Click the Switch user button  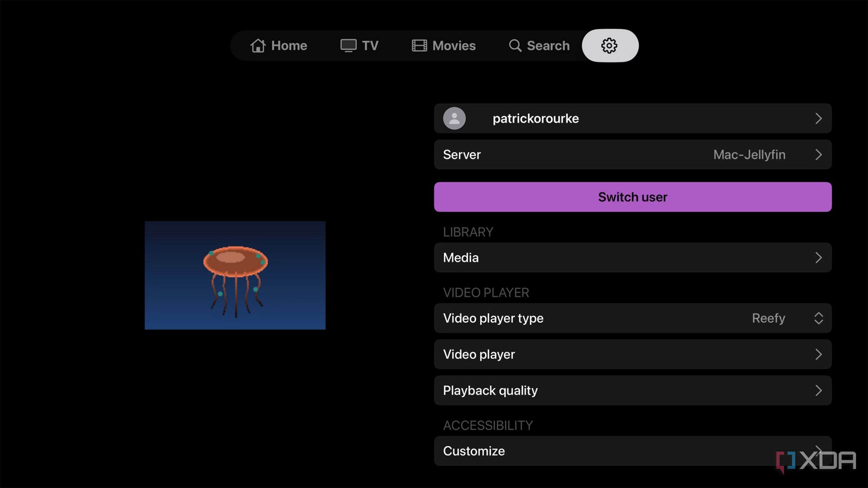tap(633, 197)
